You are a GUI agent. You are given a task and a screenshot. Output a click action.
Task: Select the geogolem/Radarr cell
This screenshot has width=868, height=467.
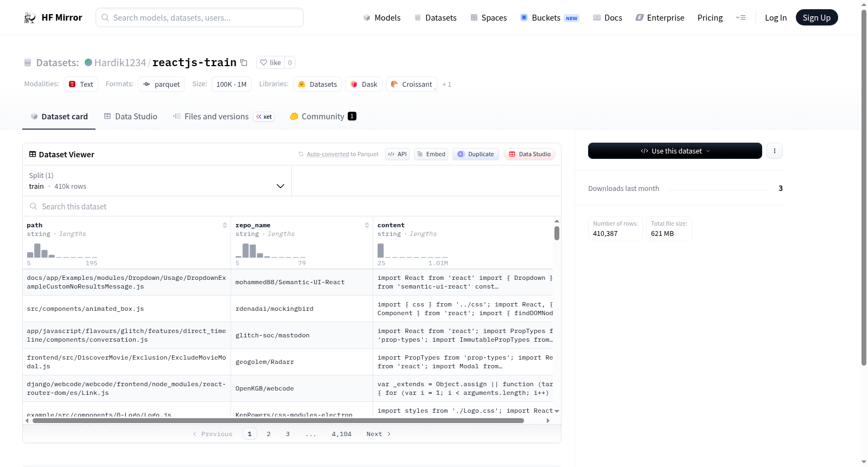pos(302,362)
